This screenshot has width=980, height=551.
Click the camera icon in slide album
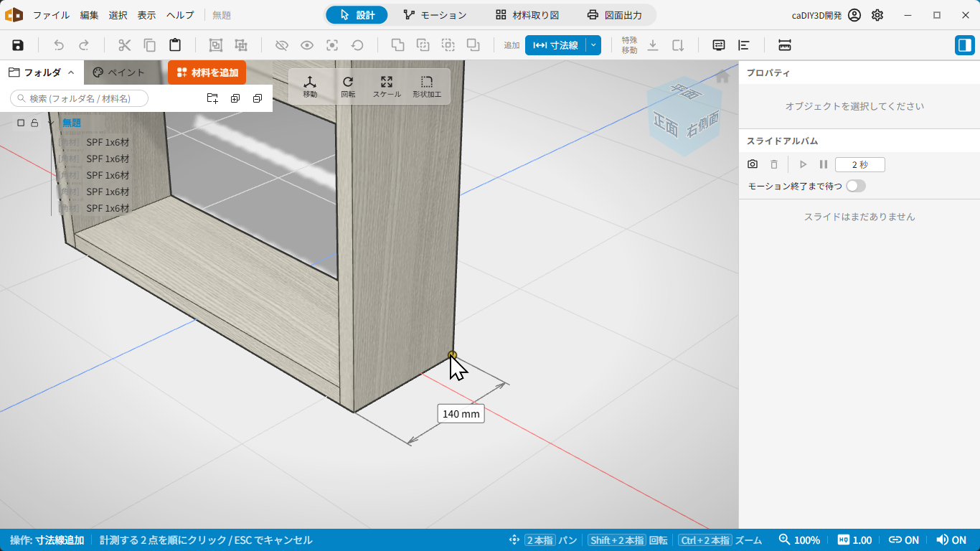click(753, 164)
